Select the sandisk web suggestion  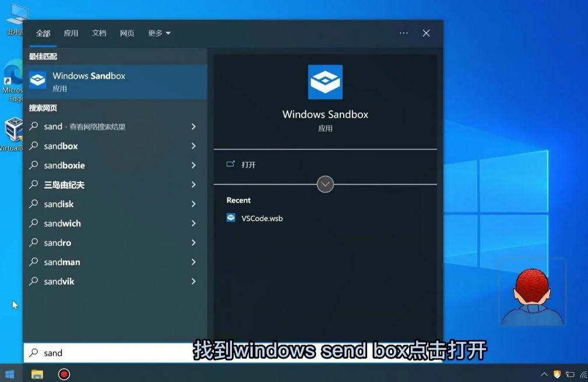(x=115, y=204)
